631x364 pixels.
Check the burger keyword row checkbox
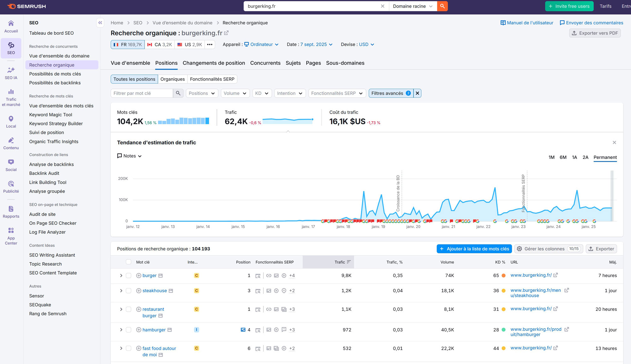click(128, 275)
